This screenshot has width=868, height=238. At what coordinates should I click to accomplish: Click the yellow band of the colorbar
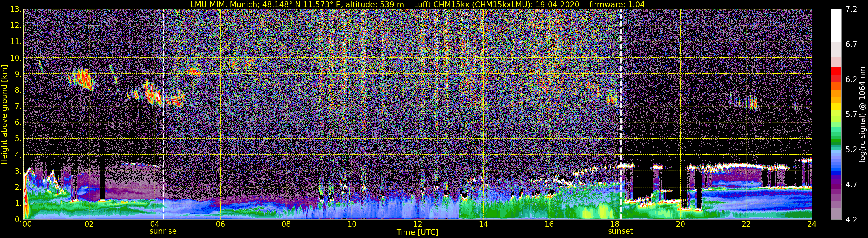(x=836, y=107)
